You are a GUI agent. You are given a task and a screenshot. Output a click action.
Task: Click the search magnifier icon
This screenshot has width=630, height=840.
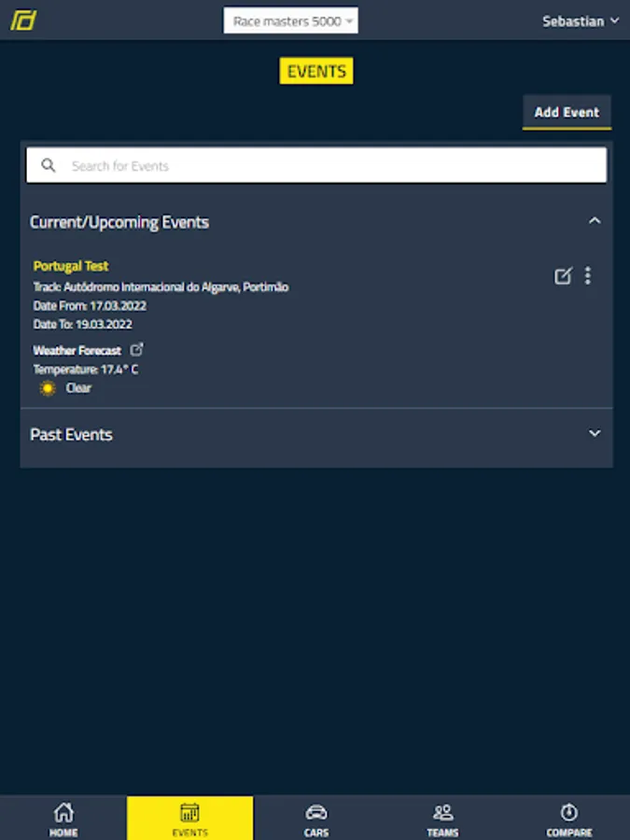tap(49, 165)
